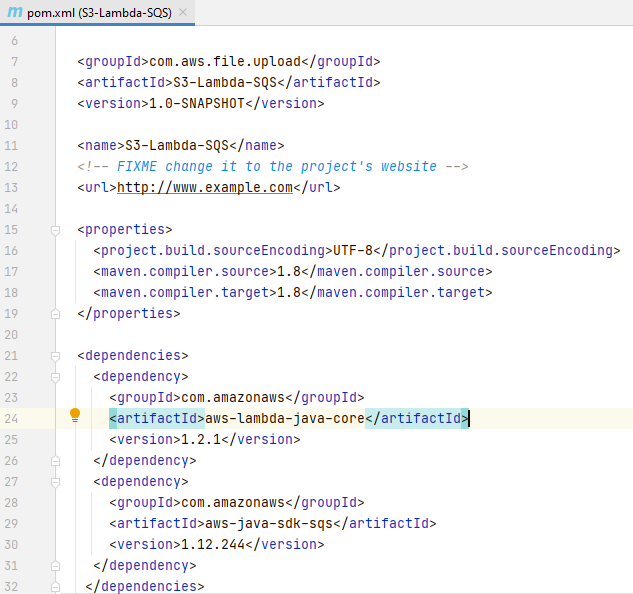Click artifactId value S3-Lambda-SQS on line 8
This screenshot has height=594, width=633.
coord(225,82)
